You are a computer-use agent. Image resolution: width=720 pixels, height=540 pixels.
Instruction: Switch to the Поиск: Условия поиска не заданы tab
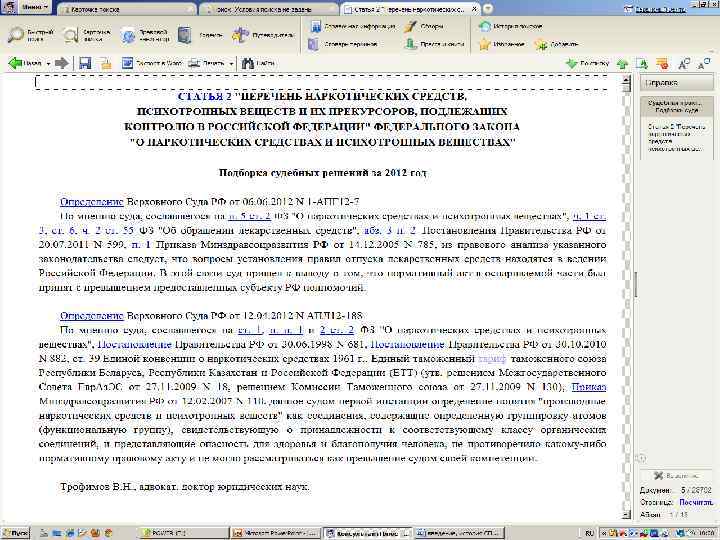point(269,9)
